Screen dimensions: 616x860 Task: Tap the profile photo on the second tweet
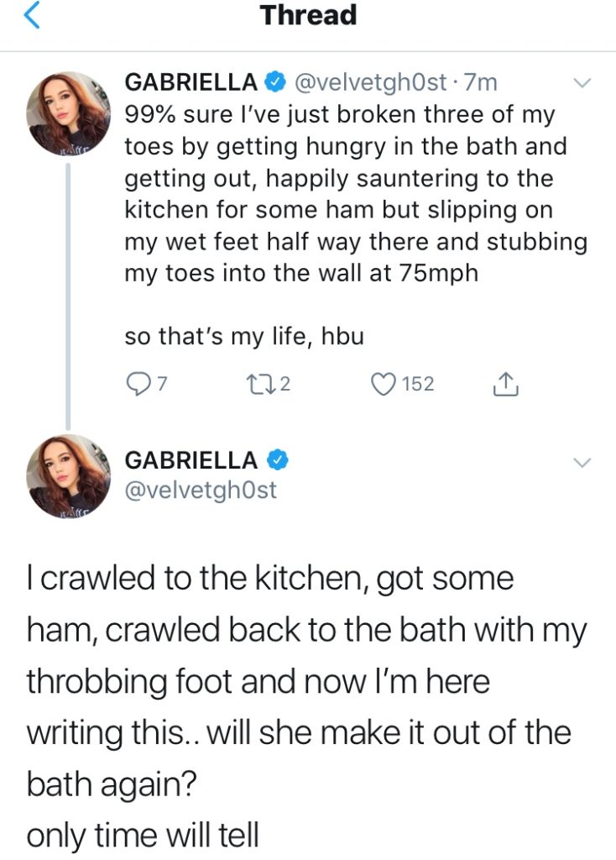(69, 476)
